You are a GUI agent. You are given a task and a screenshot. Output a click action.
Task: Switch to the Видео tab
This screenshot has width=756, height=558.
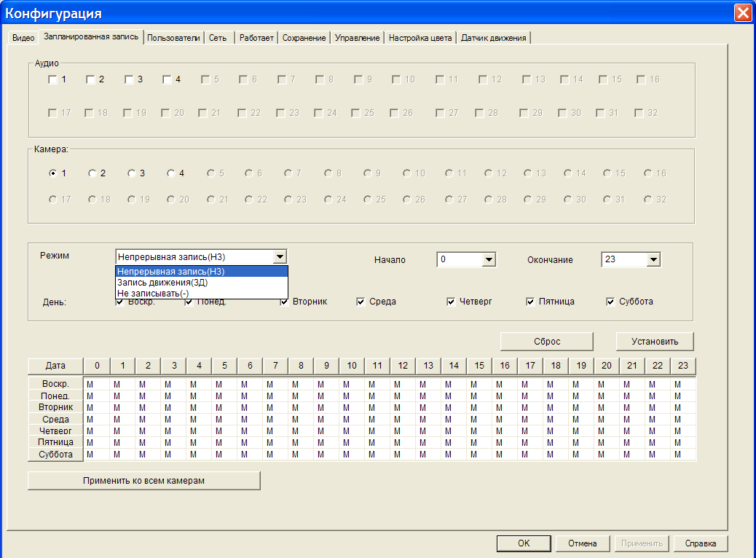tap(23, 38)
